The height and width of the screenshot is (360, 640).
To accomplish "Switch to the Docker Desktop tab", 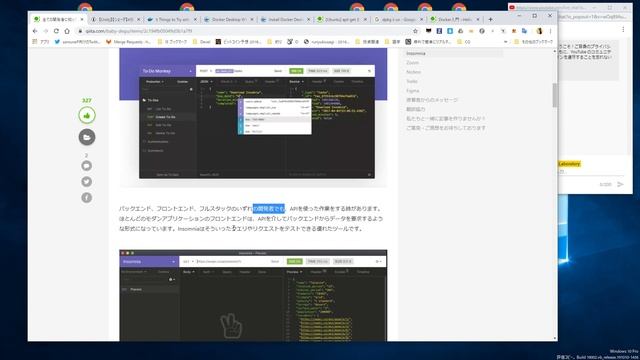I will 229,19.
